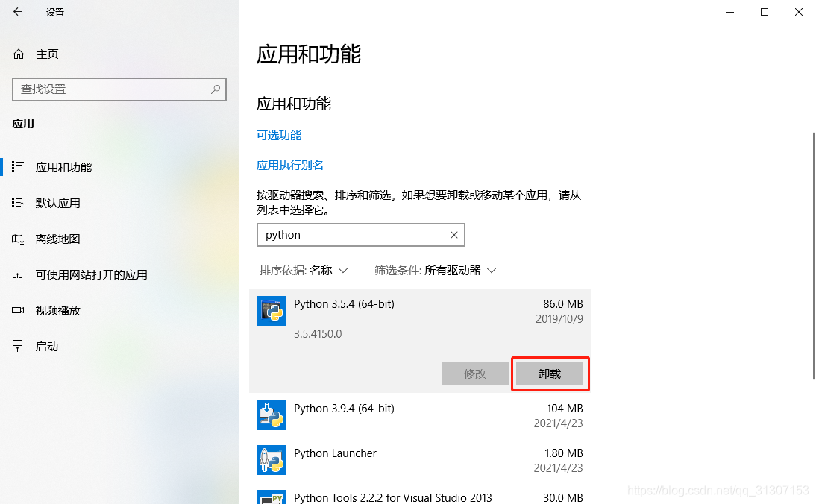Go back using the arrow icon
Image resolution: width=816 pixels, height=504 pixels.
[18, 12]
